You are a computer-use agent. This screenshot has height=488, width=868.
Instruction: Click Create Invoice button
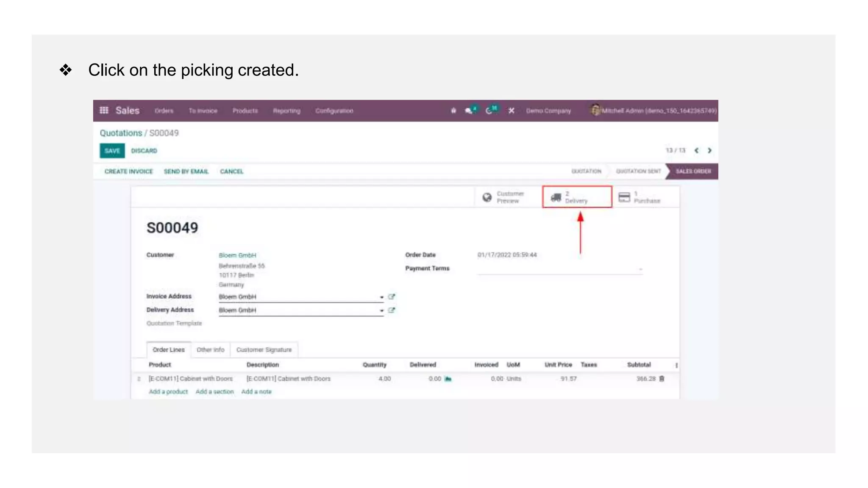pos(128,172)
